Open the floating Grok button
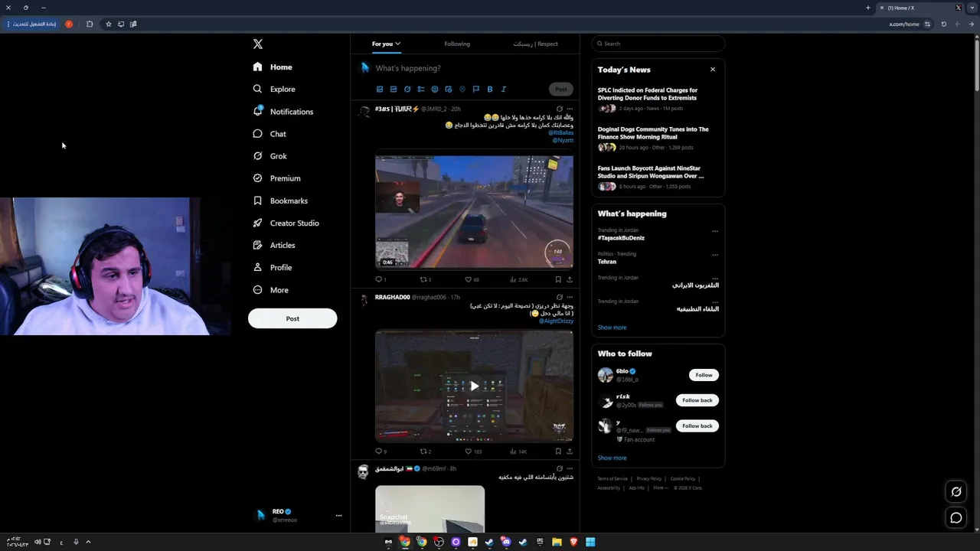Image resolution: width=980 pixels, height=551 pixels. (x=956, y=492)
